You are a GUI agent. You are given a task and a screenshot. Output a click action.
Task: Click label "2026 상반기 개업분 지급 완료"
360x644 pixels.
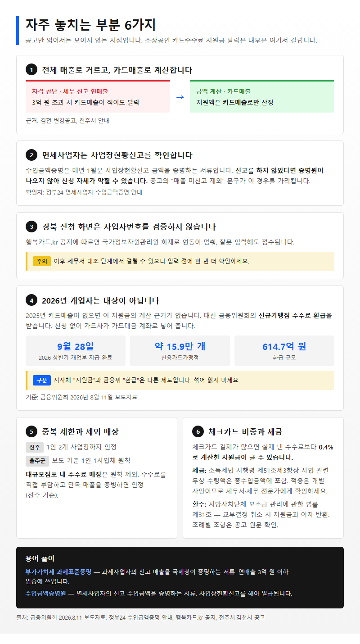[x=76, y=358]
